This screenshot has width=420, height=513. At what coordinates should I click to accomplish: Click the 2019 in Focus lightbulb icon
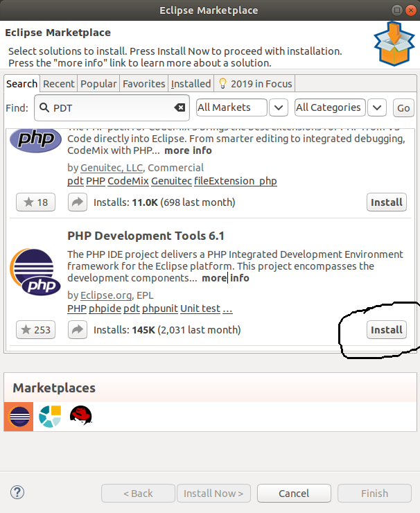pyautogui.click(x=222, y=83)
